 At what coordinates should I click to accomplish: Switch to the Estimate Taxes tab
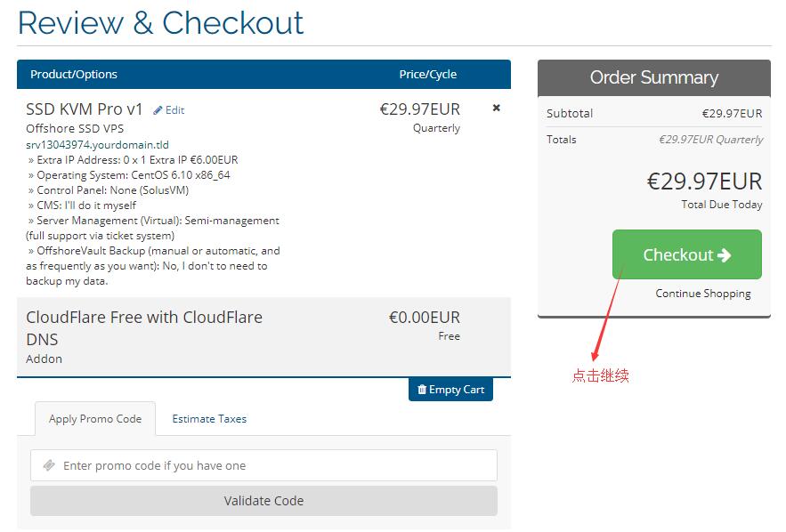(209, 419)
